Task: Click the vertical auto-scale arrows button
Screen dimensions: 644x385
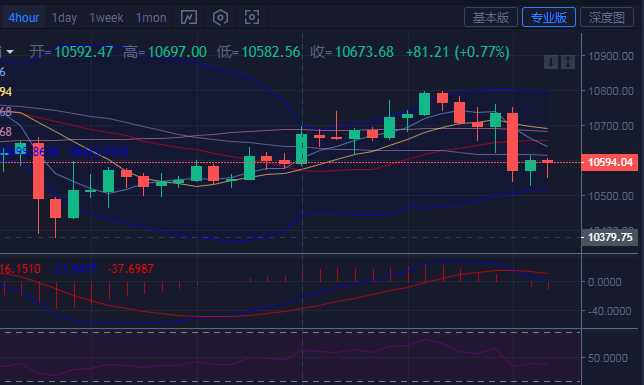Action: (568, 62)
